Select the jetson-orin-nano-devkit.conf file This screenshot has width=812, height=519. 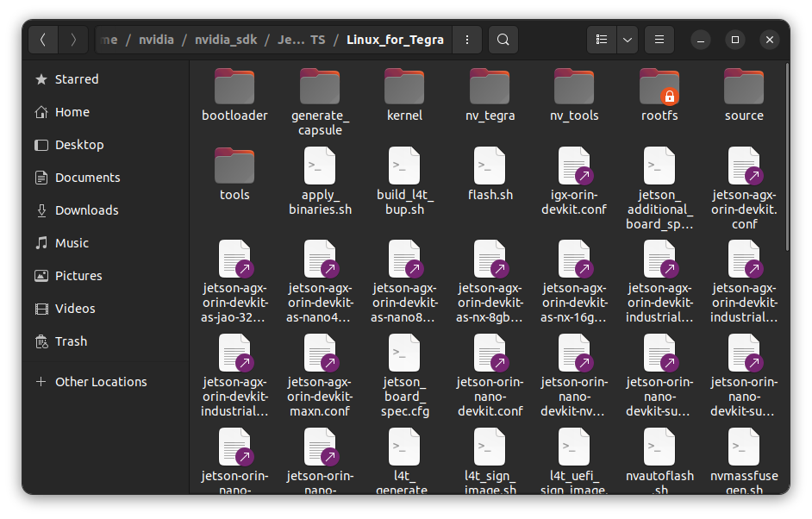point(490,376)
